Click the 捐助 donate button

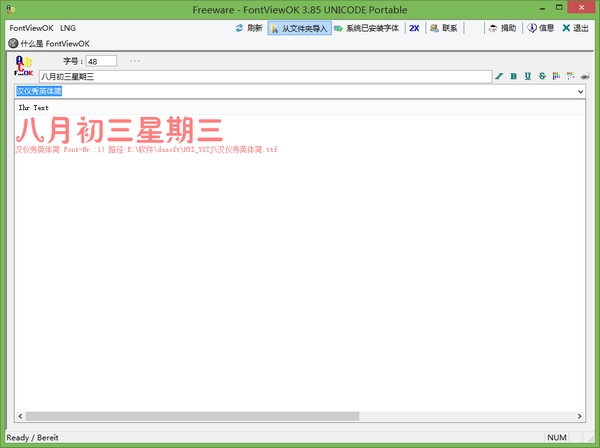(x=502, y=28)
